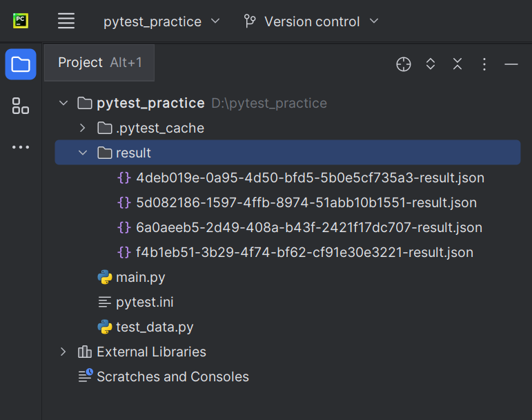The image size is (532, 420).
Task: Collapse the pytest_practice root folder
Action: coord(63,103)
